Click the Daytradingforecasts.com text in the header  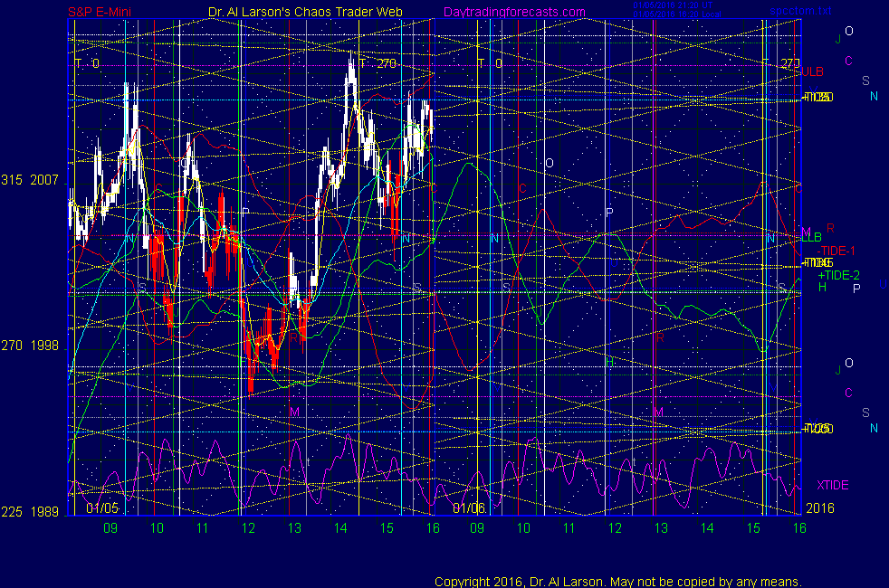(x=514, y=12)
